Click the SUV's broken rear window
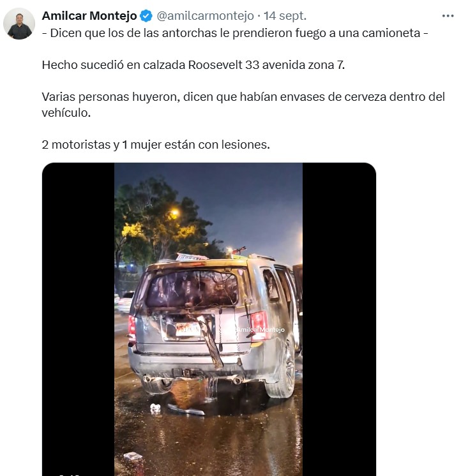This screenshot has height=476, width=461. point(192,288)
